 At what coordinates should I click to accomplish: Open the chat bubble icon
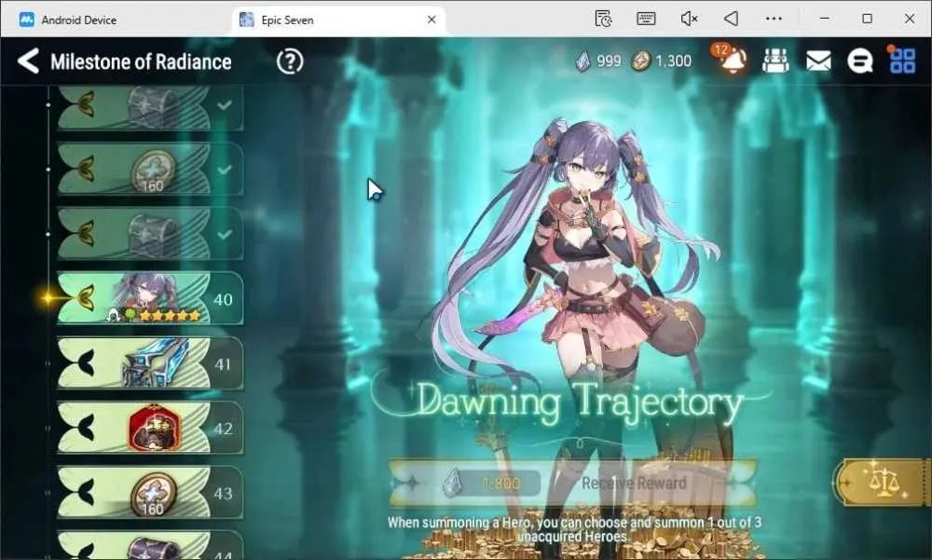[x=859, y=61]
